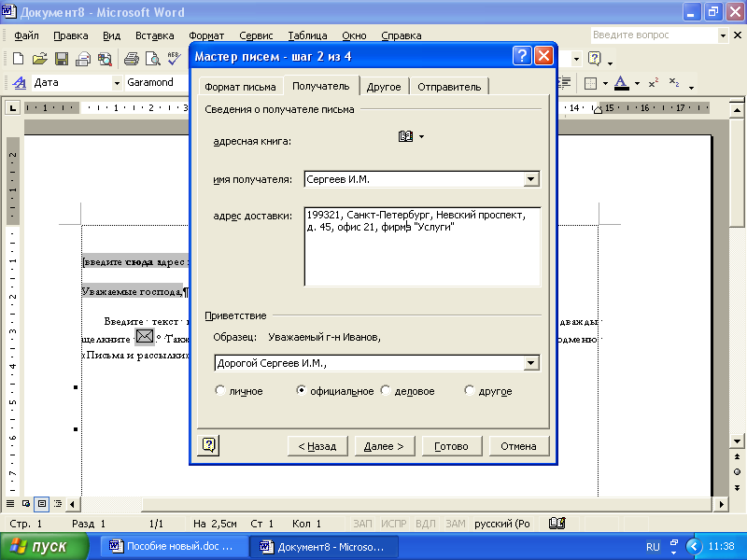This screenshot has width=747, height=560.
Task: Open the style dropdown showing 'Дата'
Action: [117, 83]
